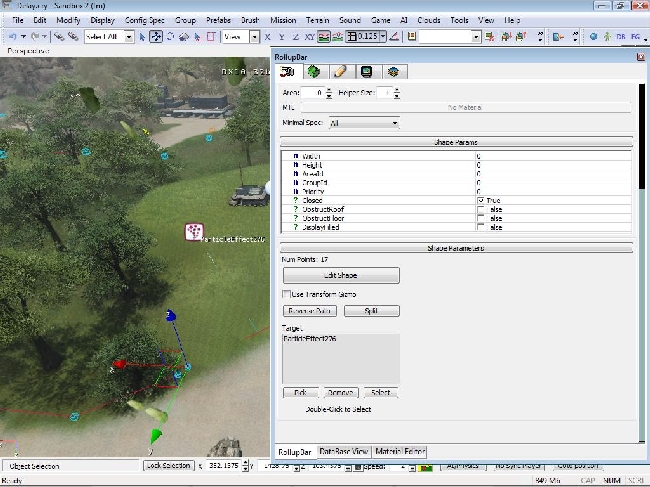The width and height of the screenshot is (650, 487).
Task: Click the blue sphere Terrain/Physics icon
Action: pos(593,37)
